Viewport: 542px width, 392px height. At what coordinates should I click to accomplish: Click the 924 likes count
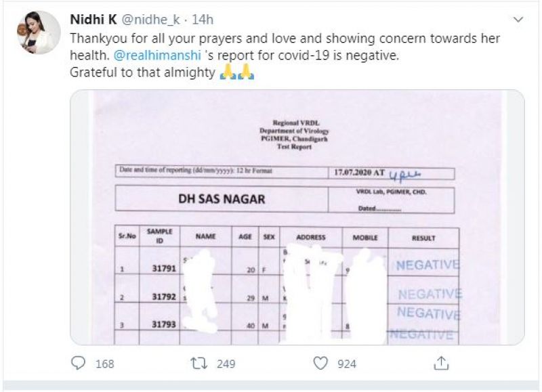coord(346,364)
